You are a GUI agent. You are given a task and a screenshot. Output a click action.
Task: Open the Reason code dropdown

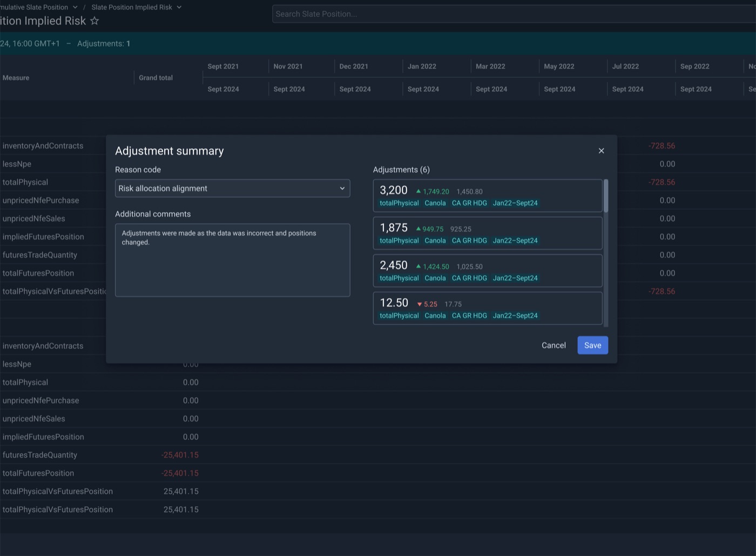[232, 189]
